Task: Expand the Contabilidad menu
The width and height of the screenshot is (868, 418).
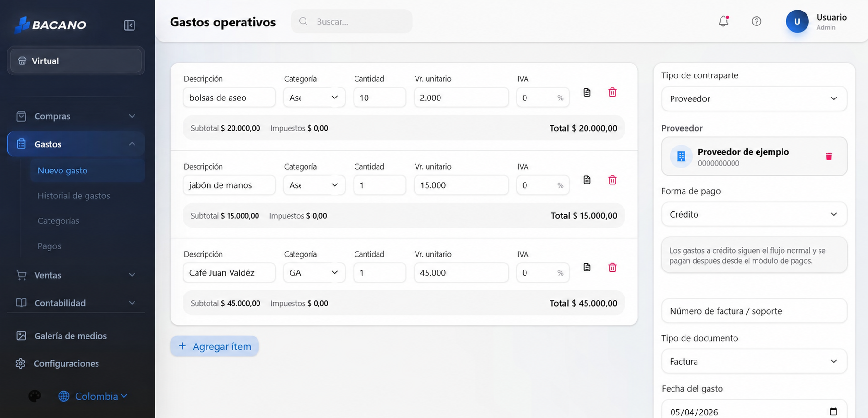Action: coord(75,303)
